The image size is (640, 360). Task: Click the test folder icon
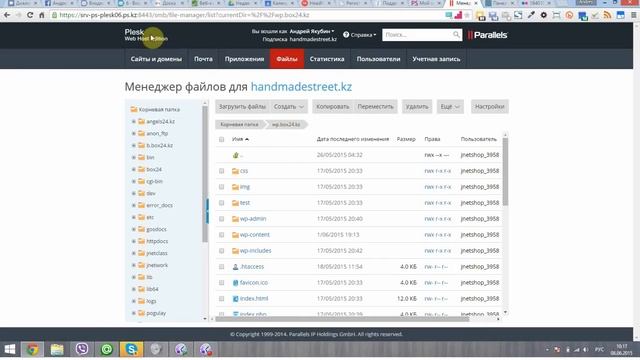(x=235, y=203)
